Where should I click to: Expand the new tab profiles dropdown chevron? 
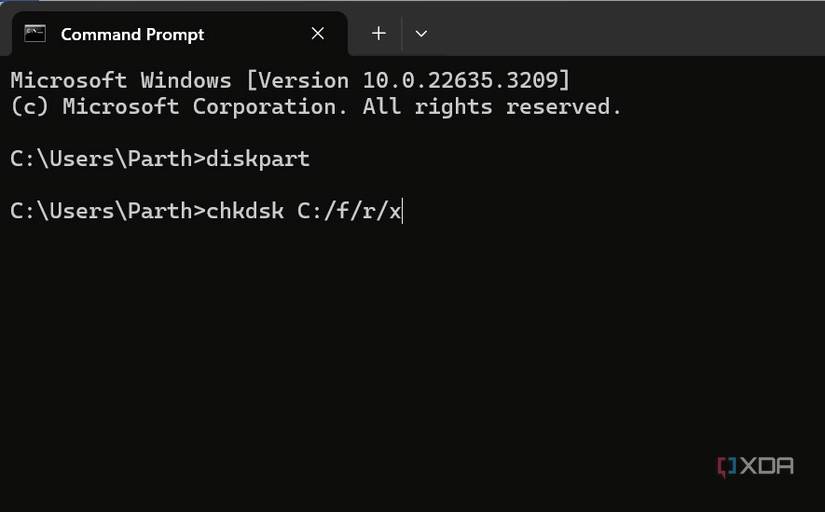[421, 34]
